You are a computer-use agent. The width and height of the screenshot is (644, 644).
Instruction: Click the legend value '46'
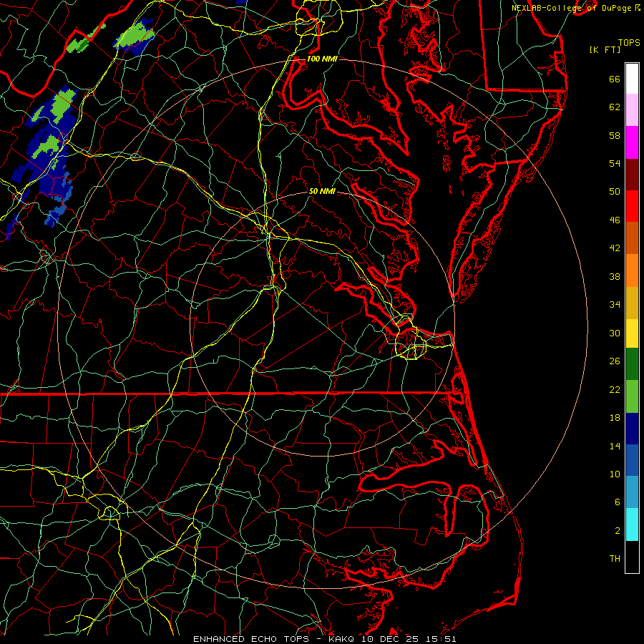click(x=615, y=220)
